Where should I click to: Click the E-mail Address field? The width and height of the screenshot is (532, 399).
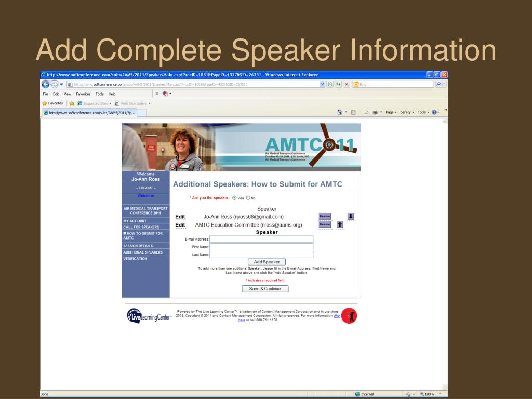[261, 239]
